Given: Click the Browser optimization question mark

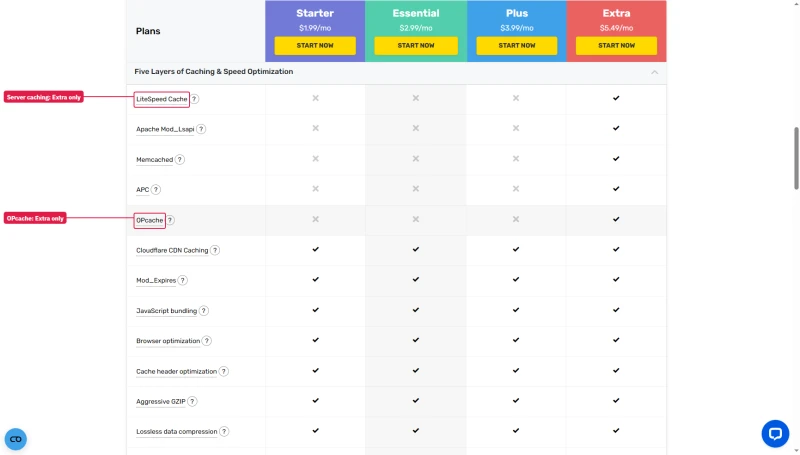Looking at the screenshot, I should pos(207,341).
